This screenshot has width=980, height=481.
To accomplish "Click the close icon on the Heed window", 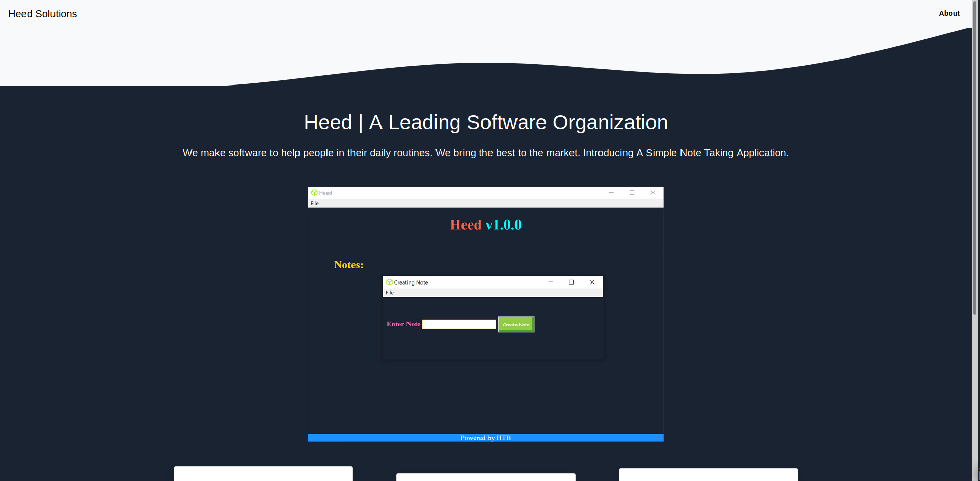I will (652, 193).
